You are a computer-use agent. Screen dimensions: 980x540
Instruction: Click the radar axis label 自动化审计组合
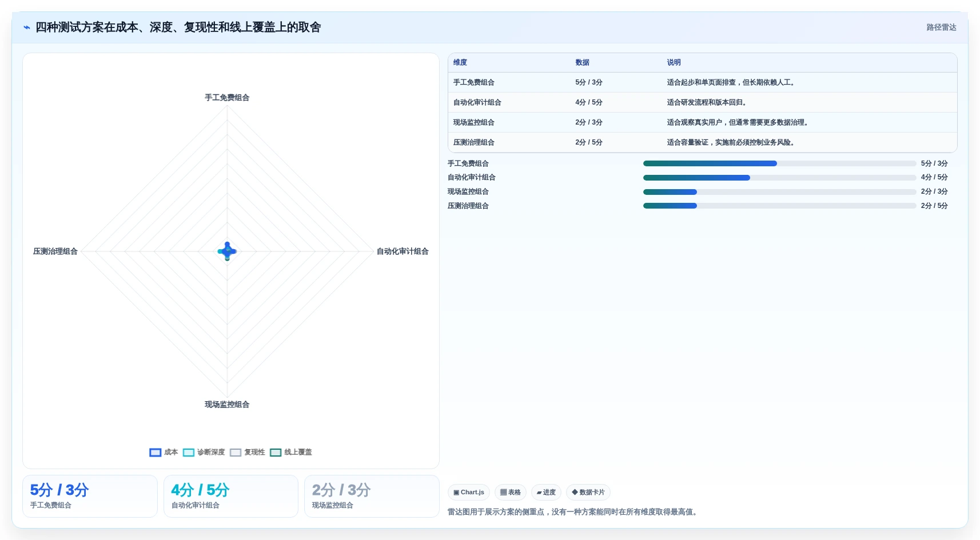click(x=403, y=251)
